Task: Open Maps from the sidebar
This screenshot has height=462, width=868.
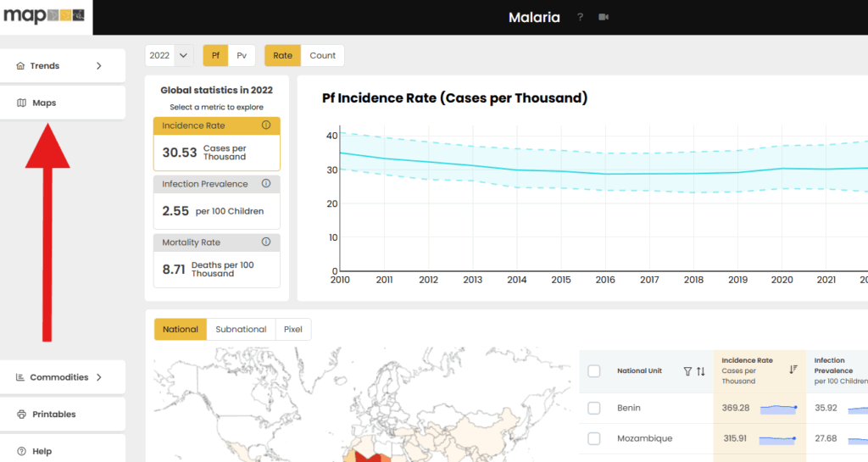Action: [63, 103]
